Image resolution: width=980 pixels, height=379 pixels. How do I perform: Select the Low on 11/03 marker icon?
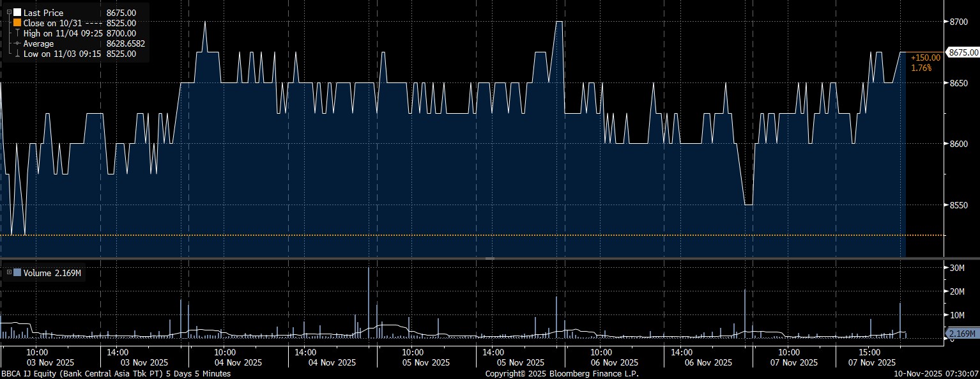(x=17, y=54)
